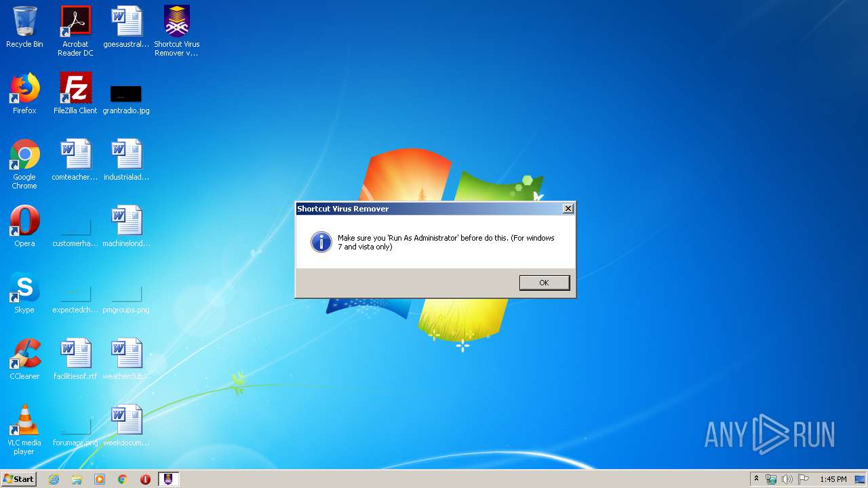Open the Recycle Bin desktop icon
The image size is (868, 488).
(x=24, y=27)
